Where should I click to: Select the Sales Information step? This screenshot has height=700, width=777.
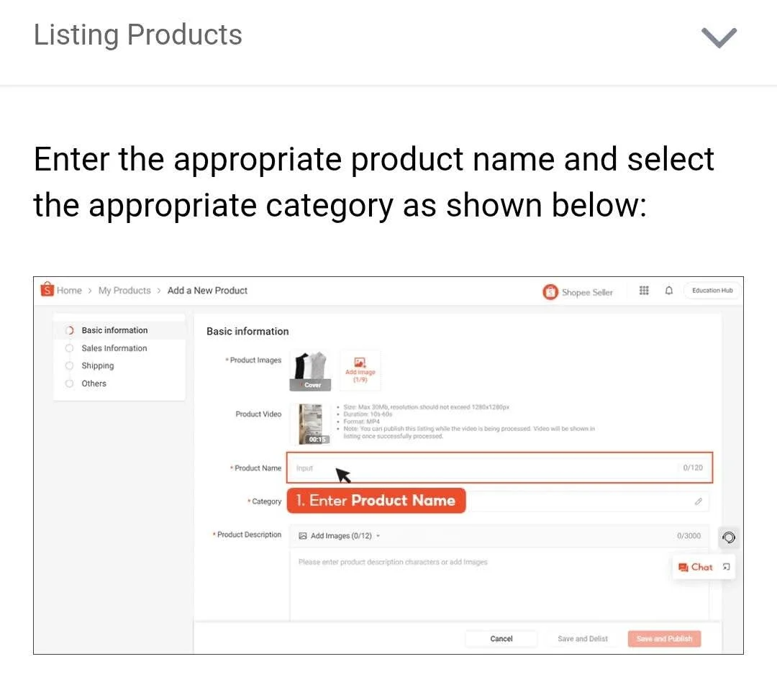point(114,348)
